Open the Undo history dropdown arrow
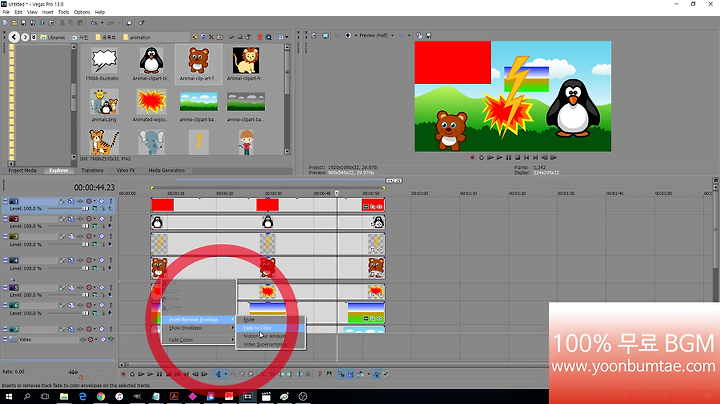The image size is (720, 404). click(102, 22)
